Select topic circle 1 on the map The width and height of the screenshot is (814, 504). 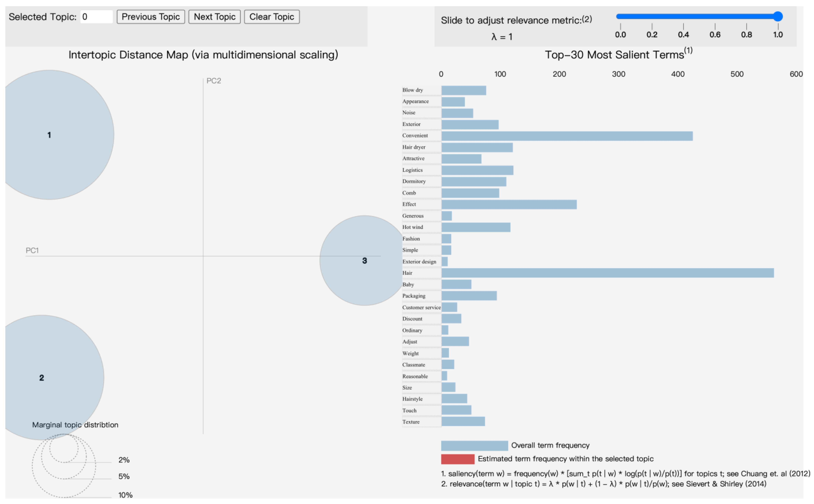pyautogui.click(x=49, y=135)
